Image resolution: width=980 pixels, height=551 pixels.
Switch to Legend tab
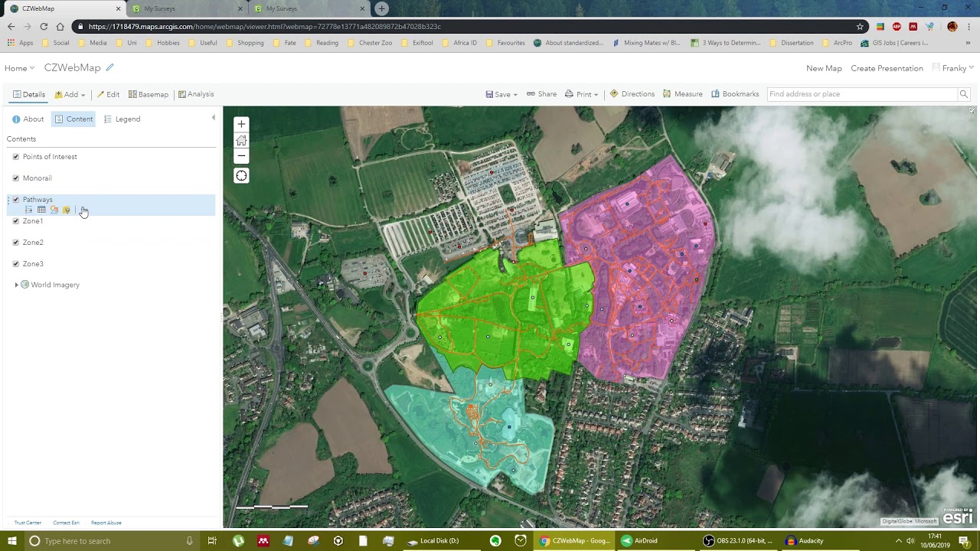pos(122,119)
